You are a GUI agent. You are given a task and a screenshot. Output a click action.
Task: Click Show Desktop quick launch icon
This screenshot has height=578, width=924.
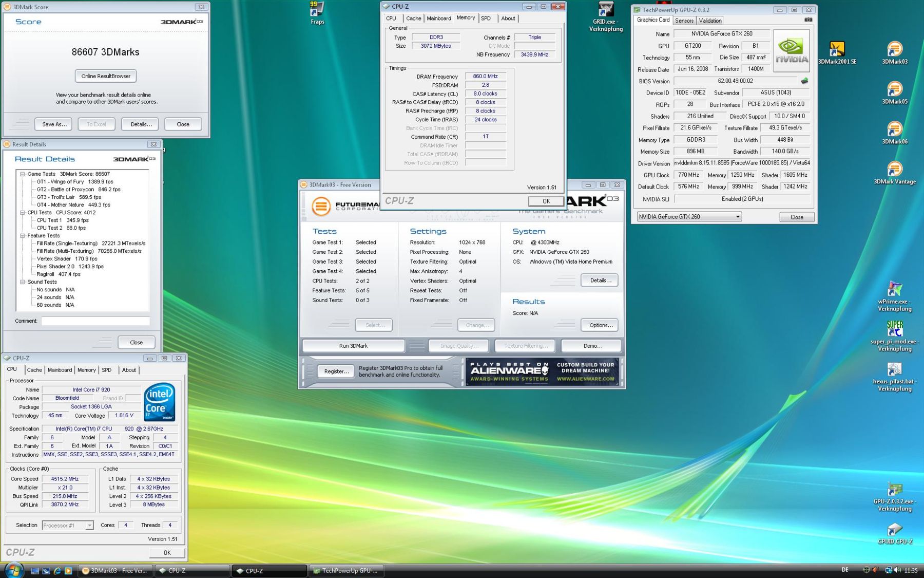(x=35, y=571)
